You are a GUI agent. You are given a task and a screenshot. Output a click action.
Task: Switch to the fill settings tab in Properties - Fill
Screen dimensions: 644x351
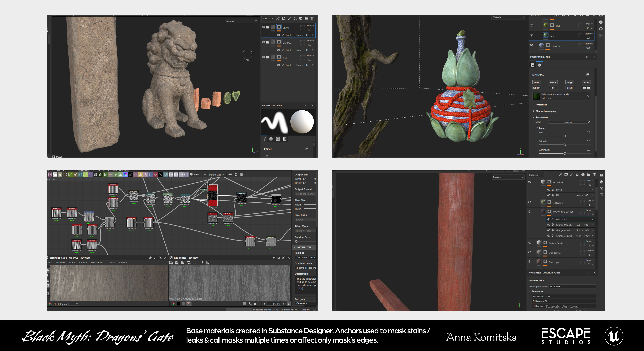click(x=532, y=65)
